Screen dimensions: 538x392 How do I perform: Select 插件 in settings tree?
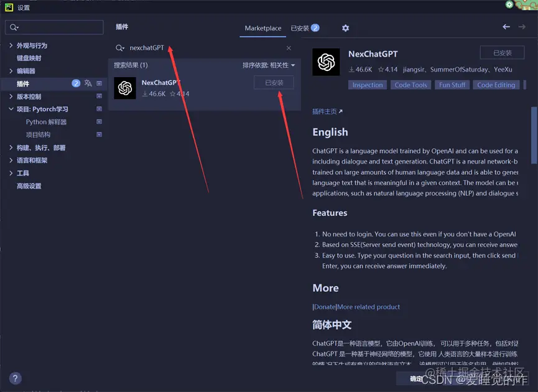[22, 83]
